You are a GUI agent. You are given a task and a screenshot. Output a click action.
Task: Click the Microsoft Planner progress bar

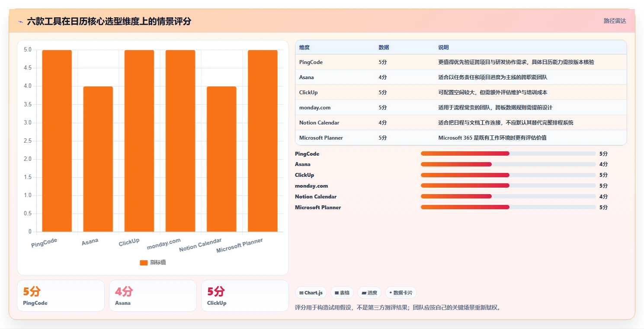tap(508, 207)
